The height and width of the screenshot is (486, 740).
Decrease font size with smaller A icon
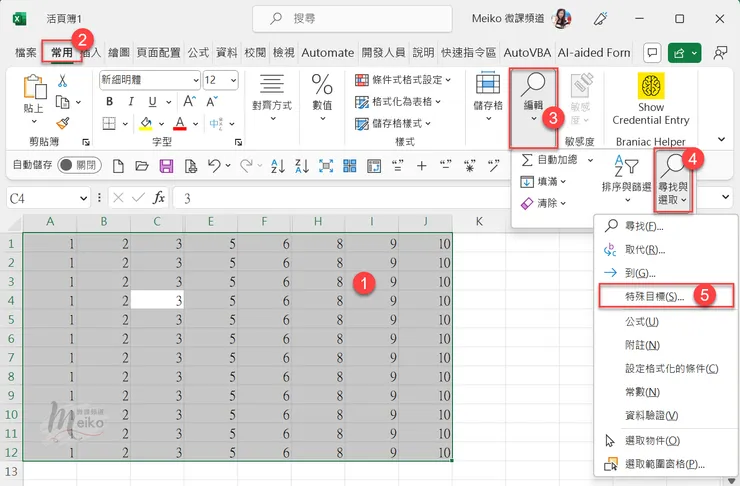[x=211, y=101]
